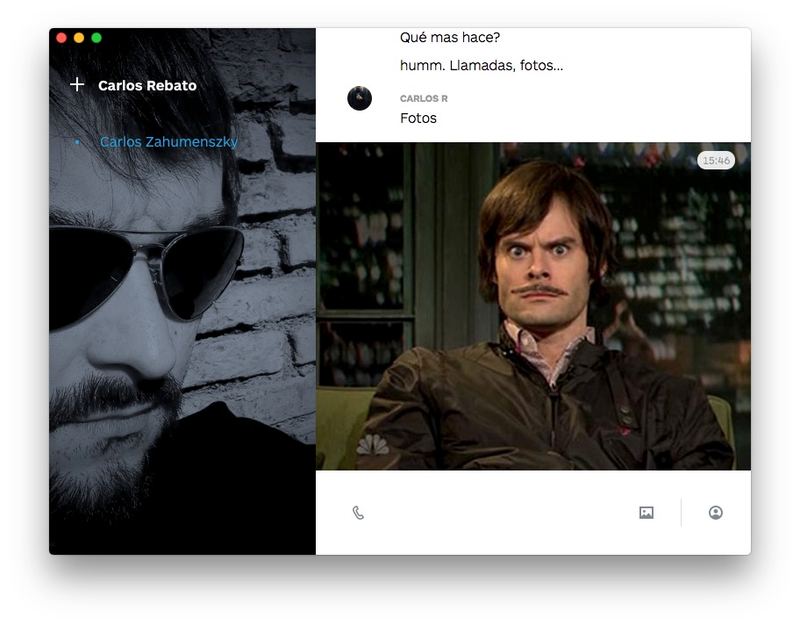Click the plus icon beside Carlos Rebato
800x625 pixels.
77,84
